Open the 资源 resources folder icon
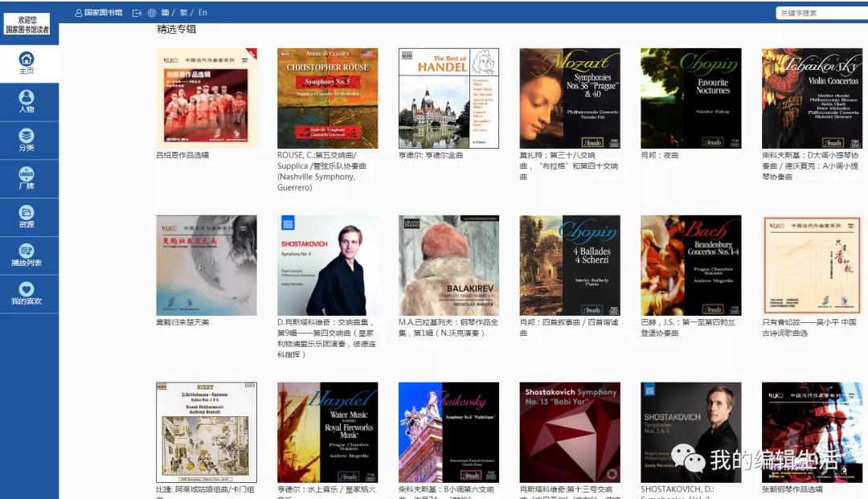This screenshot has width=868, height=499. [x=27, y=213]
